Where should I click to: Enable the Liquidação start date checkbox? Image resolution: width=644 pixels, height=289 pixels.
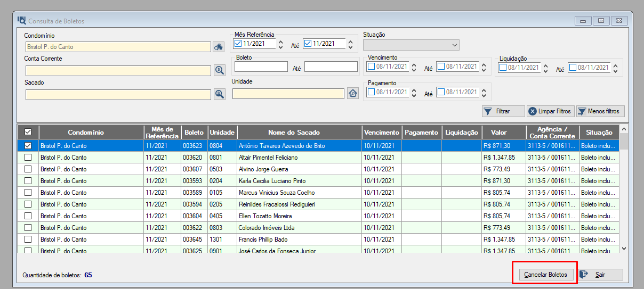coord(503,68)
